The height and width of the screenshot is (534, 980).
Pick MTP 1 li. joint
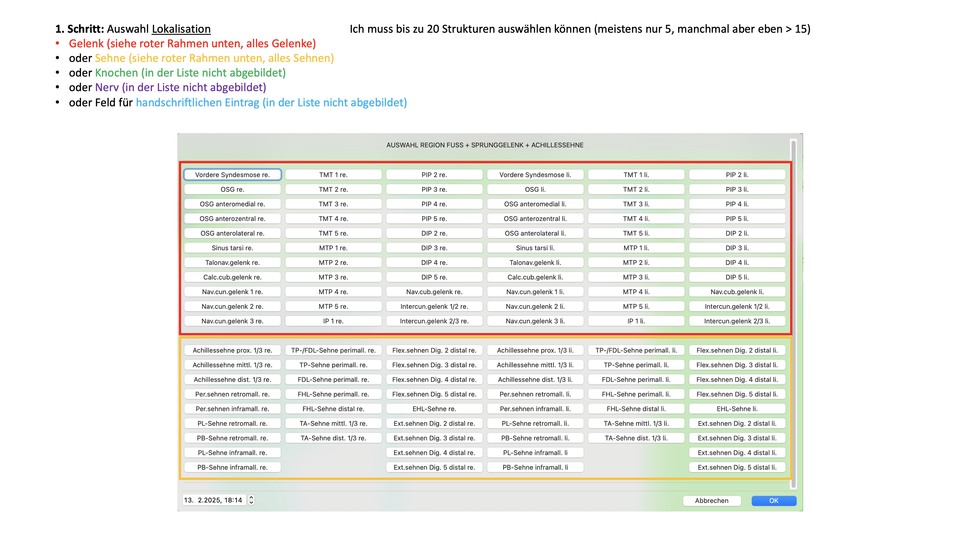[x=636, y=248]
